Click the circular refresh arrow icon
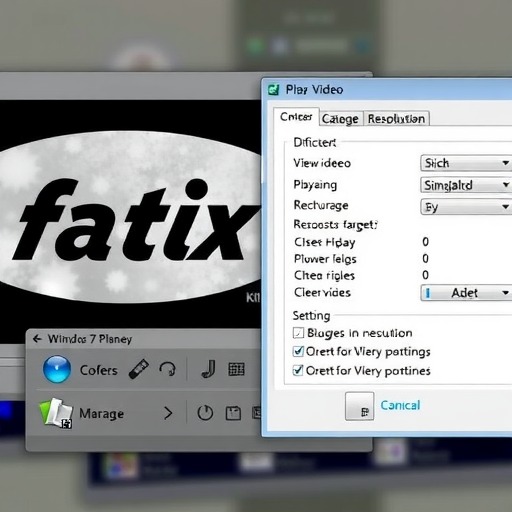Image resolution: width=512 pixels, height=512 pixels. point(167,369)
